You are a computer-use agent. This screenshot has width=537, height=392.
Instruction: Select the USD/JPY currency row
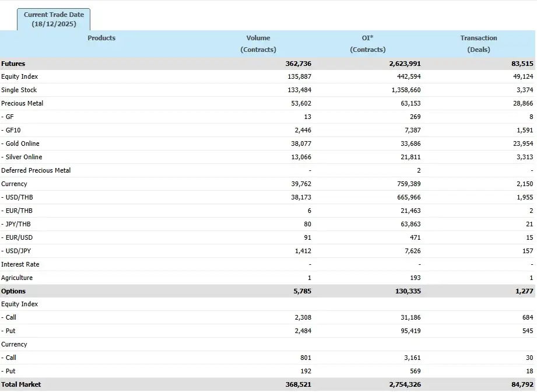[18, 251]
